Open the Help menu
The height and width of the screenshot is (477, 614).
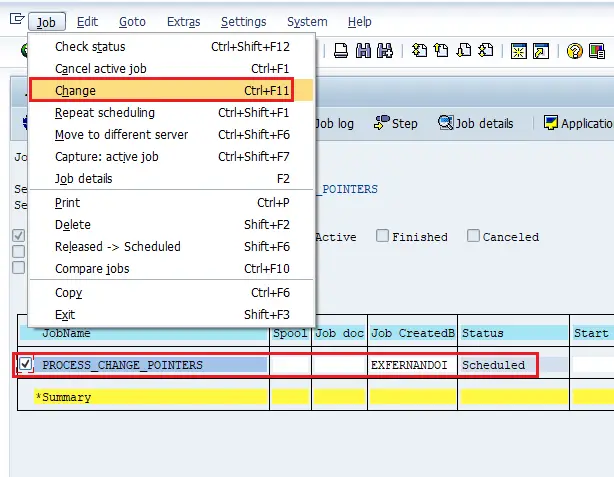[359, 22]
